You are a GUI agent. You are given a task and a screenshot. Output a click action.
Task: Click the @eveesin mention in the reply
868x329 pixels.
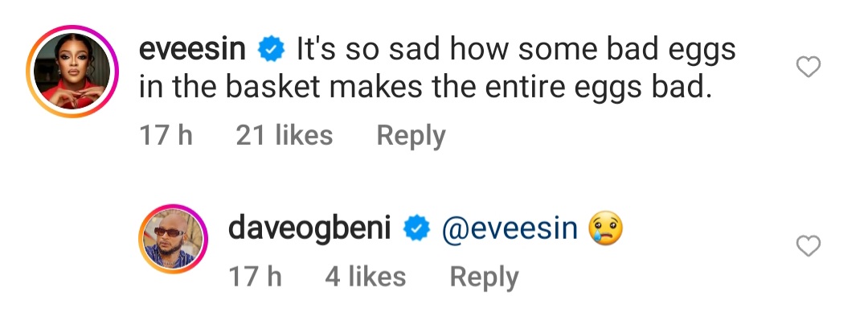[509, 230]
